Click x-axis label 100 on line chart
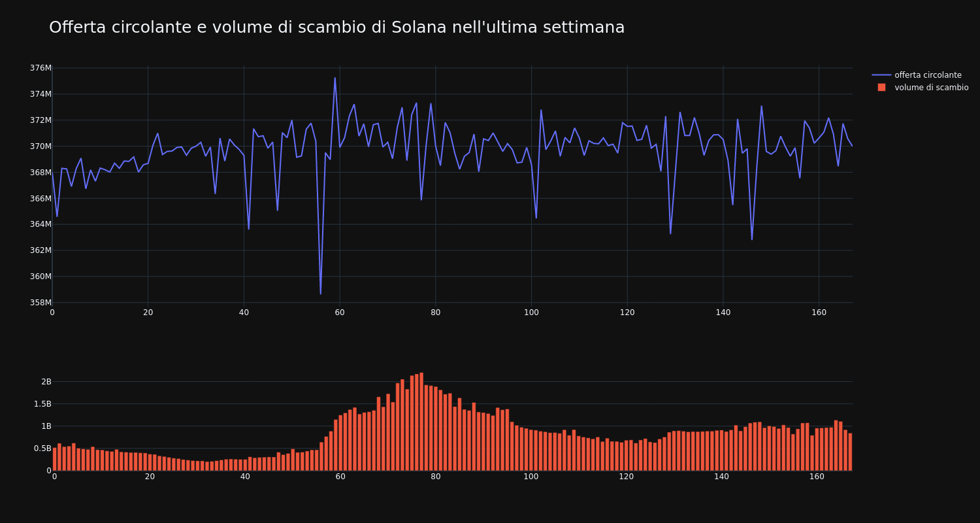Screen dimensions: 980x523 coord(531,312)
